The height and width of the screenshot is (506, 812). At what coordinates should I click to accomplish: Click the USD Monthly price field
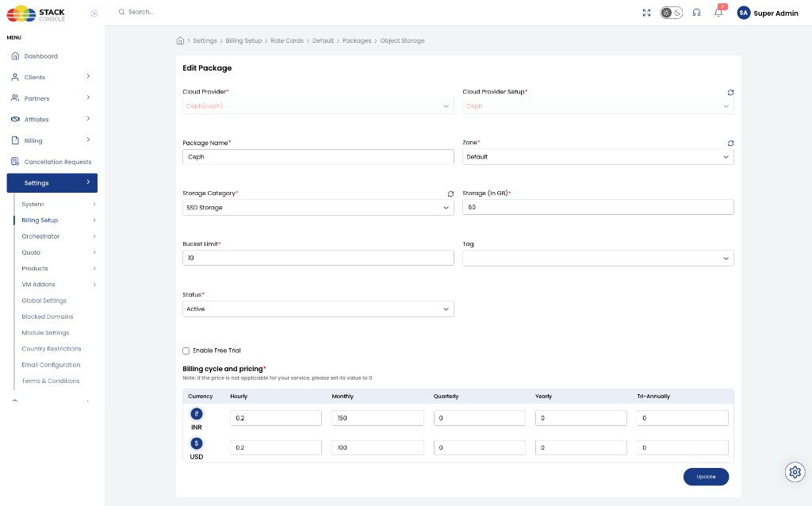[377, 447]
